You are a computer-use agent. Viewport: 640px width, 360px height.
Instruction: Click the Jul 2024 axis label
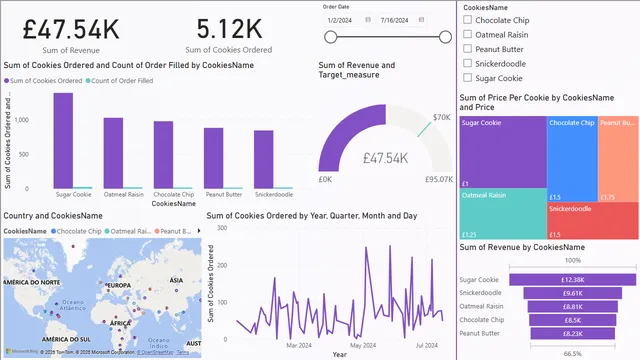(x=427, y=345)
